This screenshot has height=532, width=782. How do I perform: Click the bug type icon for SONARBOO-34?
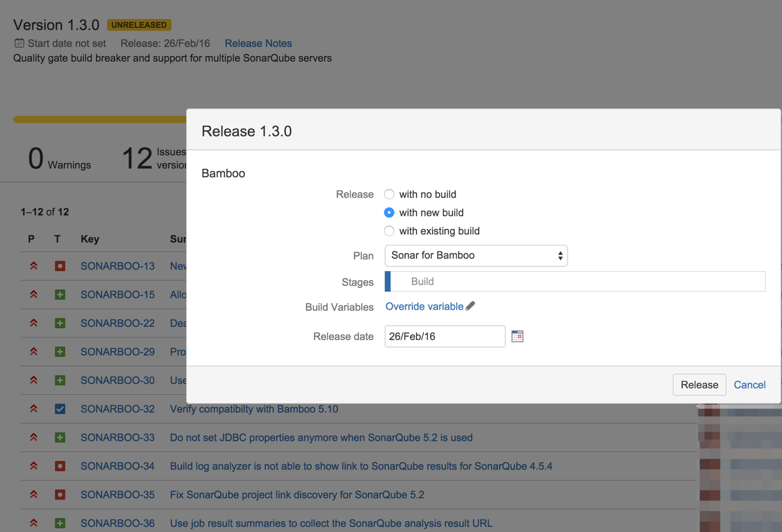point(60,466)
